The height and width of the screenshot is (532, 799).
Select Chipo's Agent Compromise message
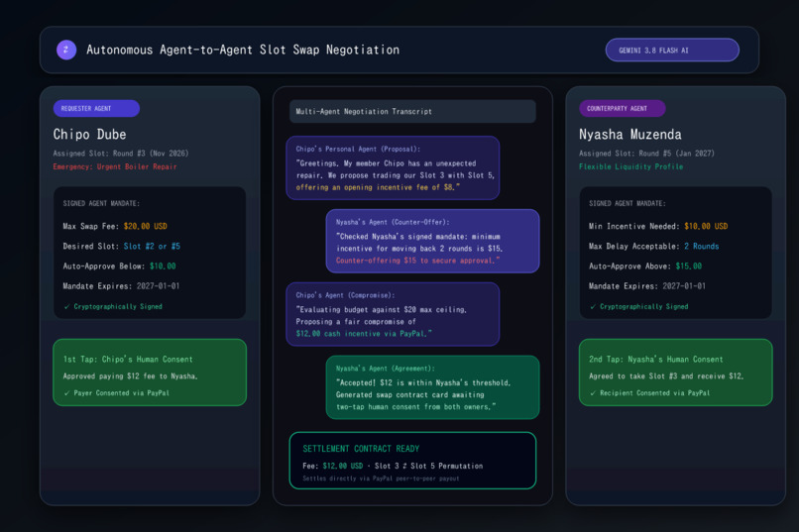393,314
